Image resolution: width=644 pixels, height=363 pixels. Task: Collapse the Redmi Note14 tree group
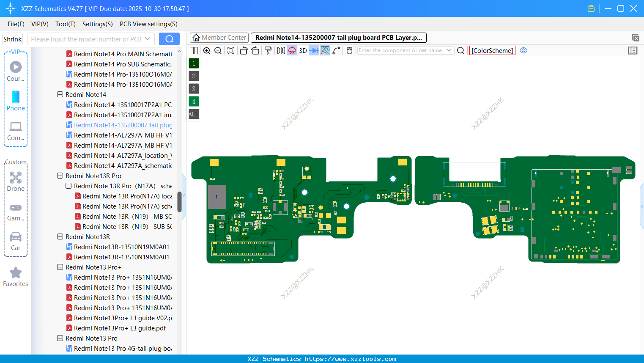[x=60, y=94]
